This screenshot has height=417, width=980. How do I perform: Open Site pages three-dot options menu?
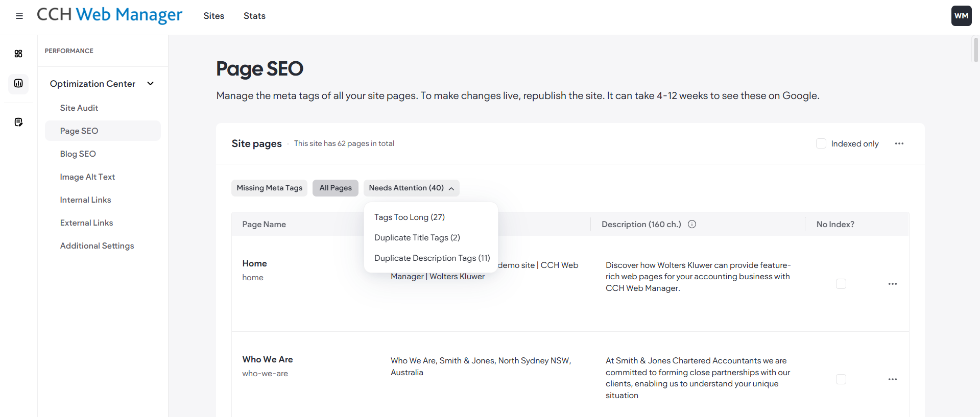point(899,143)
